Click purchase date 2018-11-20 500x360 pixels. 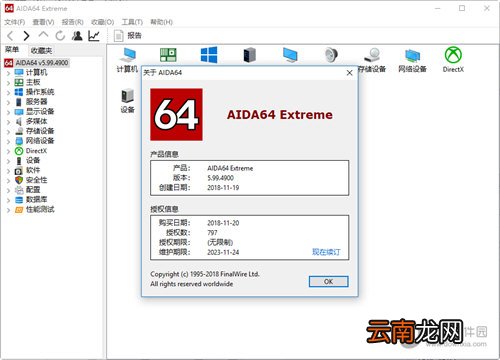pos(223,223)
